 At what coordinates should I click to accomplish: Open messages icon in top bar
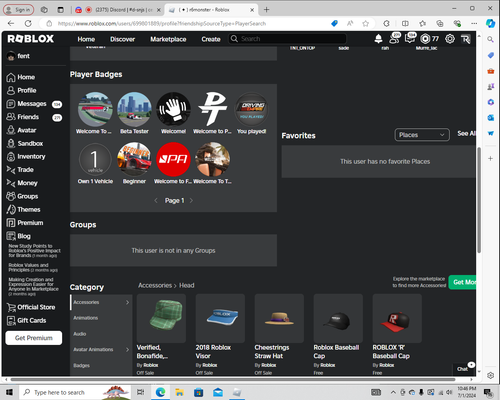click(410, 39)
